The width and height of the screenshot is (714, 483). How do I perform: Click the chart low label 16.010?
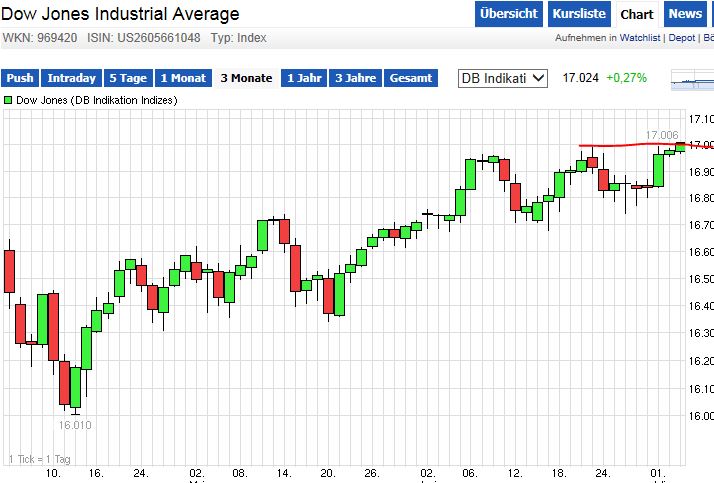click(75, 425)
